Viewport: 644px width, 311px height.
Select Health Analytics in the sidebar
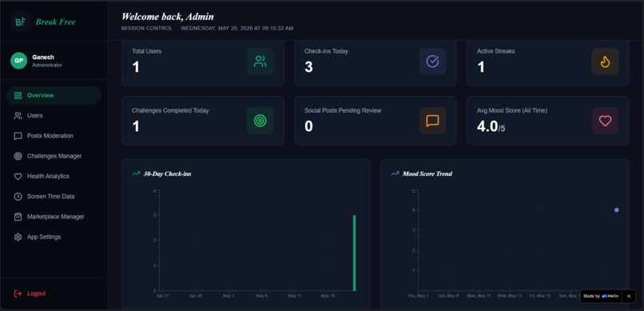pos(54,176)
